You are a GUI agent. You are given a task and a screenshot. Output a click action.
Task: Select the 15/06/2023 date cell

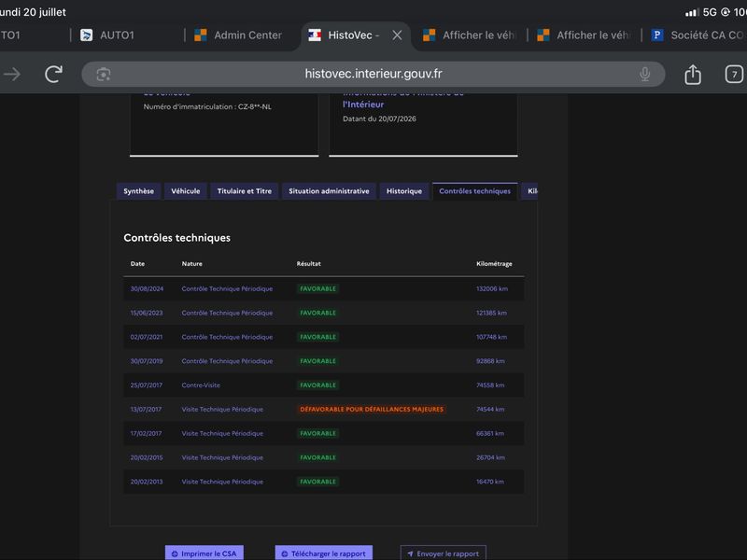pyautogui.click(x=147, y=313)
